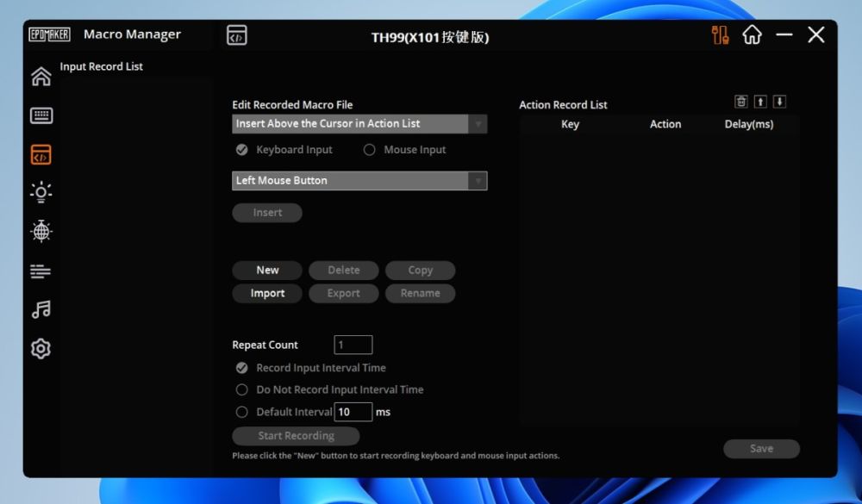Click the Action column header
Screen dimensions: 862x504
point(665,124)
